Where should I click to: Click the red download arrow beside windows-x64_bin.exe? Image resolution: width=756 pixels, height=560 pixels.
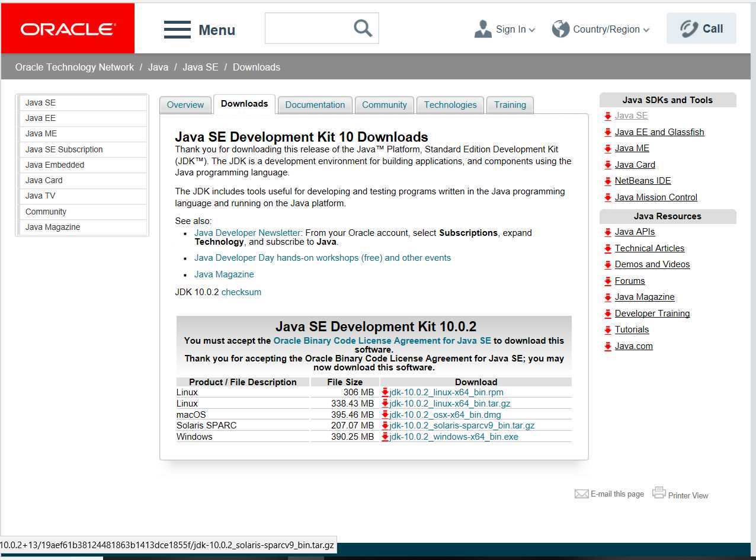[385, 436]
